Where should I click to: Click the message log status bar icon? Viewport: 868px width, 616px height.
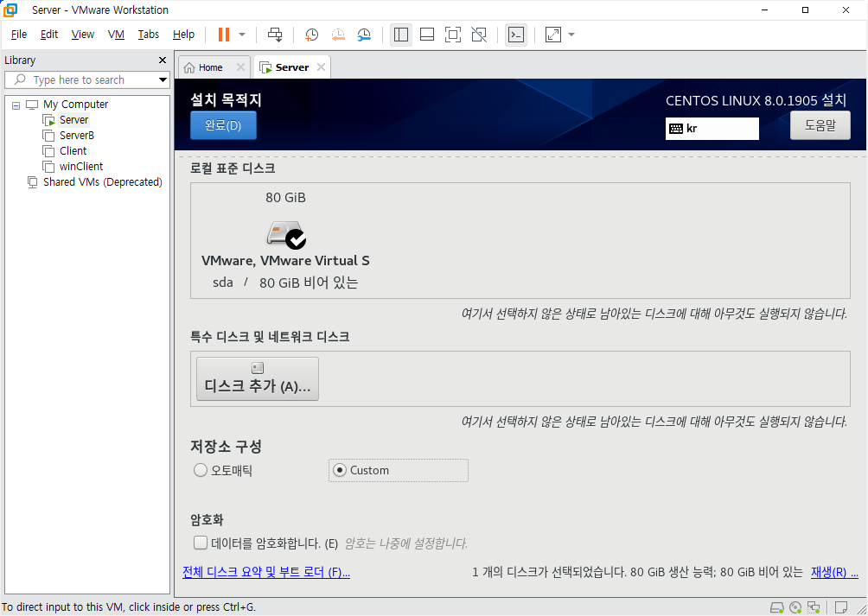841,607
